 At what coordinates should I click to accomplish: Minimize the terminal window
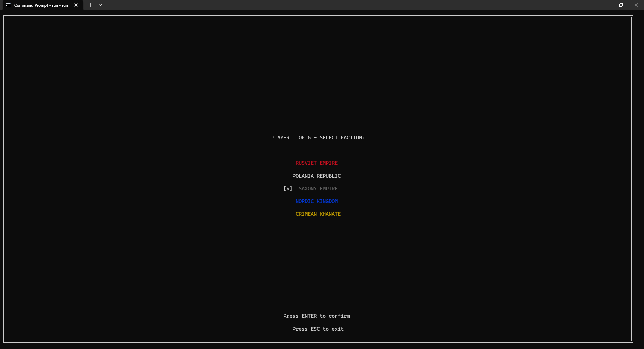(x=605, y=5)
